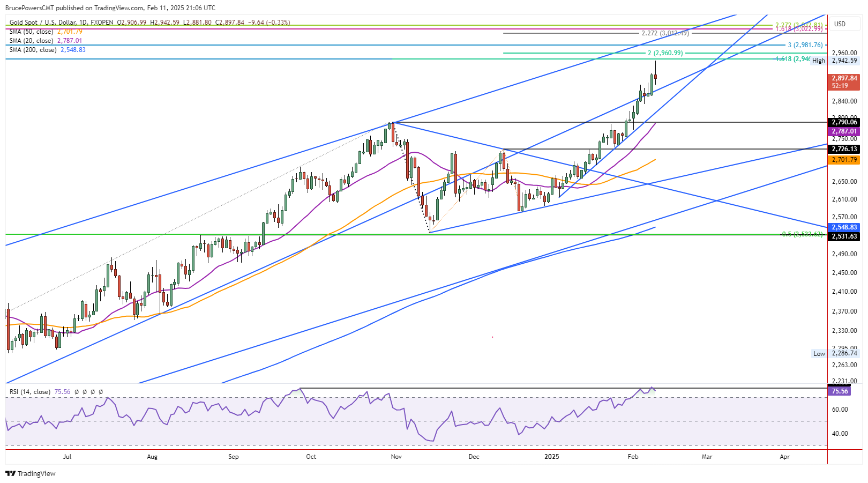Click the black 2,726.13 price label

(844, 149)
